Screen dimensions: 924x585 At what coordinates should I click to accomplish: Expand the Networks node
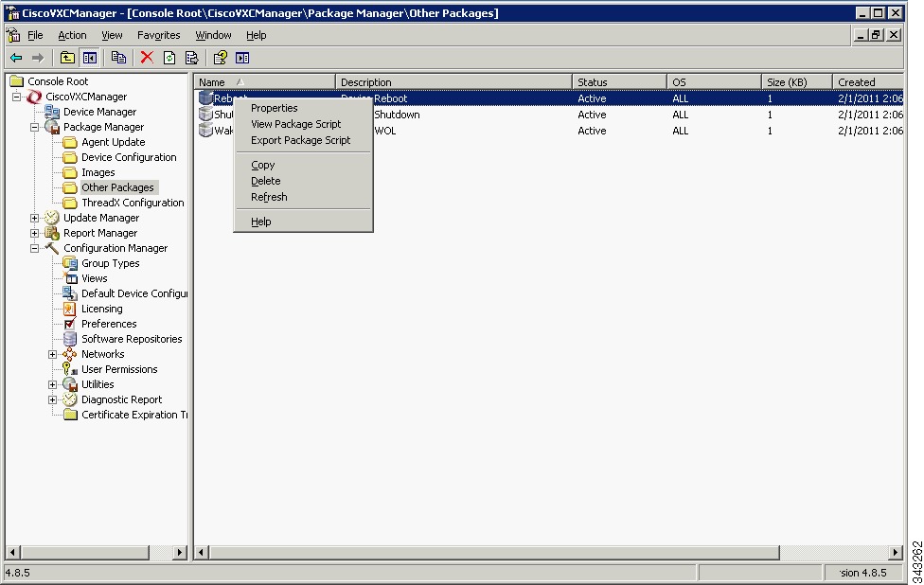[x=52, y=355]
